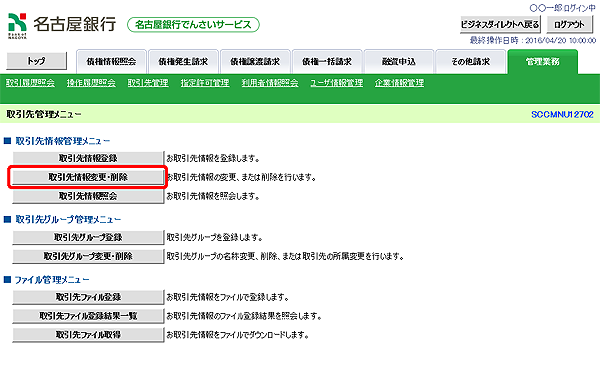This screenshot has width=600, height=365.
Task: Click the 最終操作日時 timestamp text
Action: (x=533, y=40)
